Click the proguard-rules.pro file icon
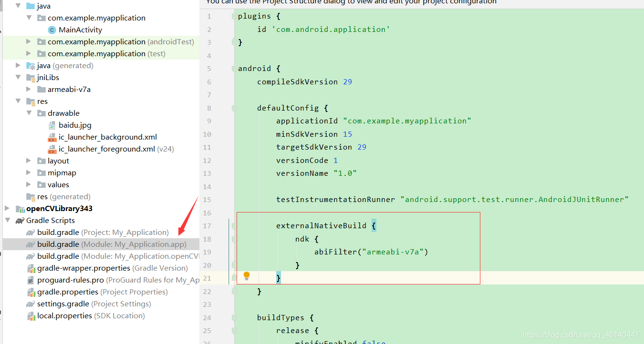Viewport: 644px width, 344px height. point(31,280)
